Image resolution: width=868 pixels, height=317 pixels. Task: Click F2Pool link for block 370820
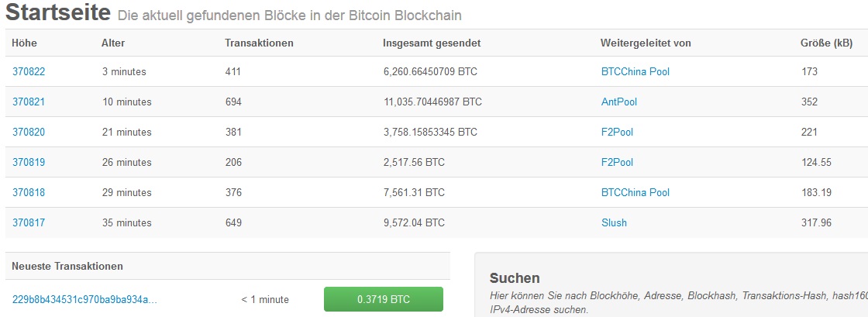[617, 132]
